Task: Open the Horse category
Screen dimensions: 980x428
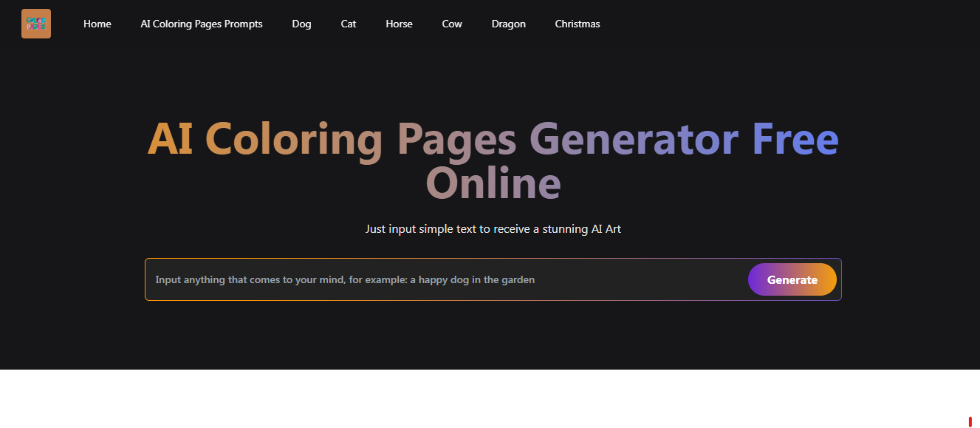Action: pyautogui.click(x=399, y=24)
